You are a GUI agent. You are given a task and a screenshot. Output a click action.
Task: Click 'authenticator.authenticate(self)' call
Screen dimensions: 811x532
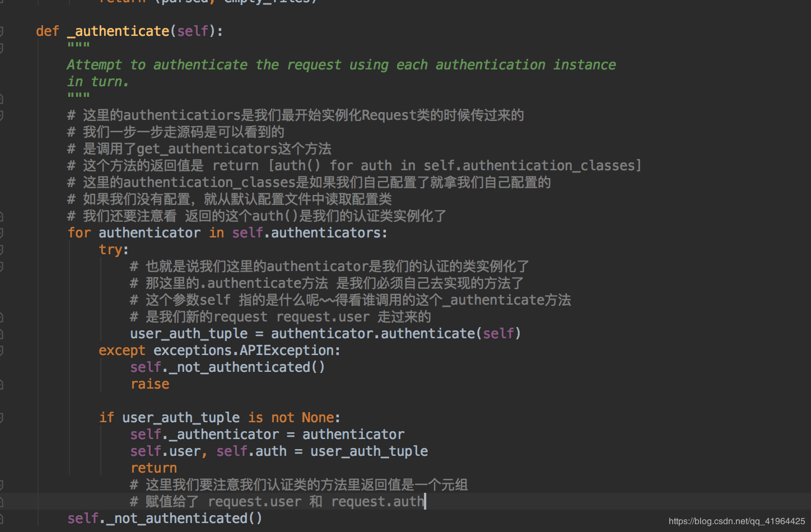396,334
